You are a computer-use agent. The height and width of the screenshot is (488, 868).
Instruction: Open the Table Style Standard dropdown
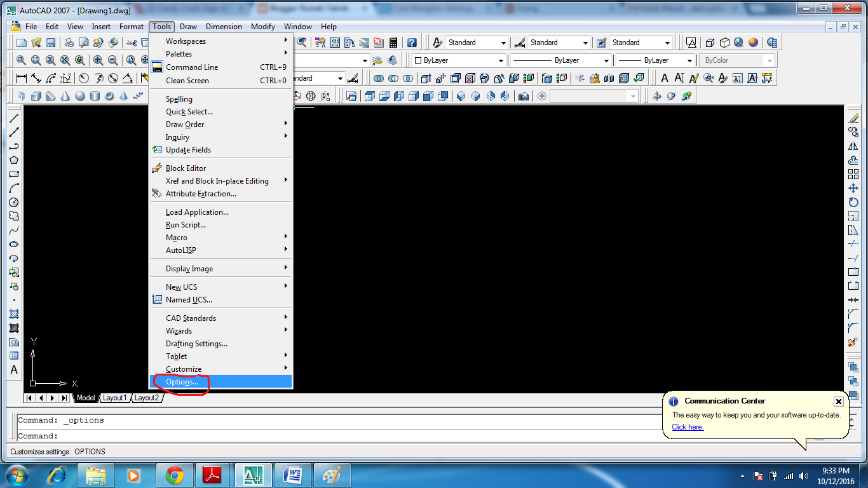[641, 43]
